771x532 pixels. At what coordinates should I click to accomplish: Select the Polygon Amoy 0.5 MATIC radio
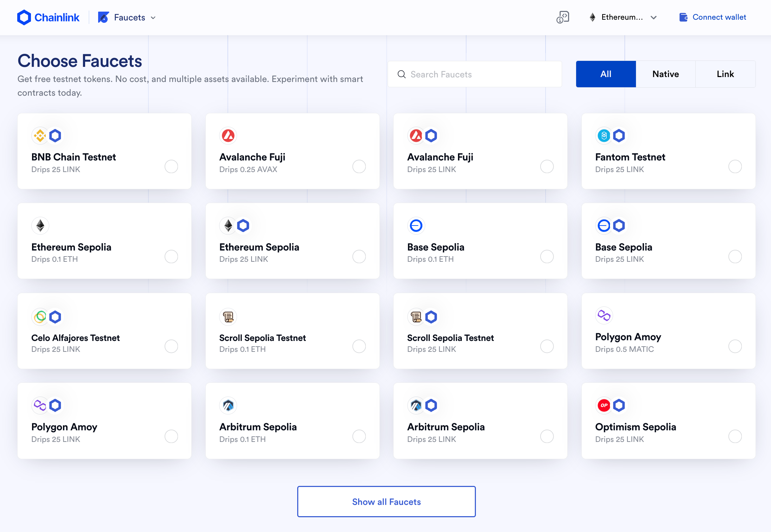tap(735, 346)
